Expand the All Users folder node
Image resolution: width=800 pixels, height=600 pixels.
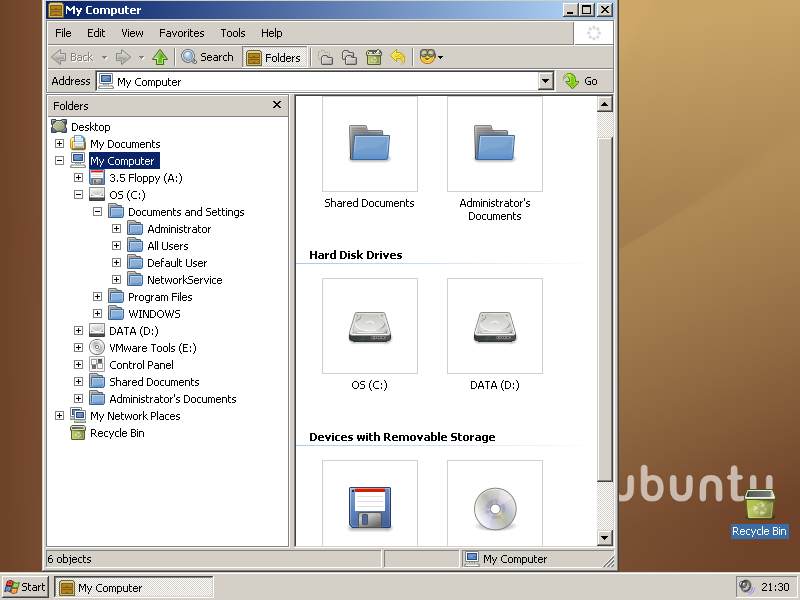[x=116, y=245]
